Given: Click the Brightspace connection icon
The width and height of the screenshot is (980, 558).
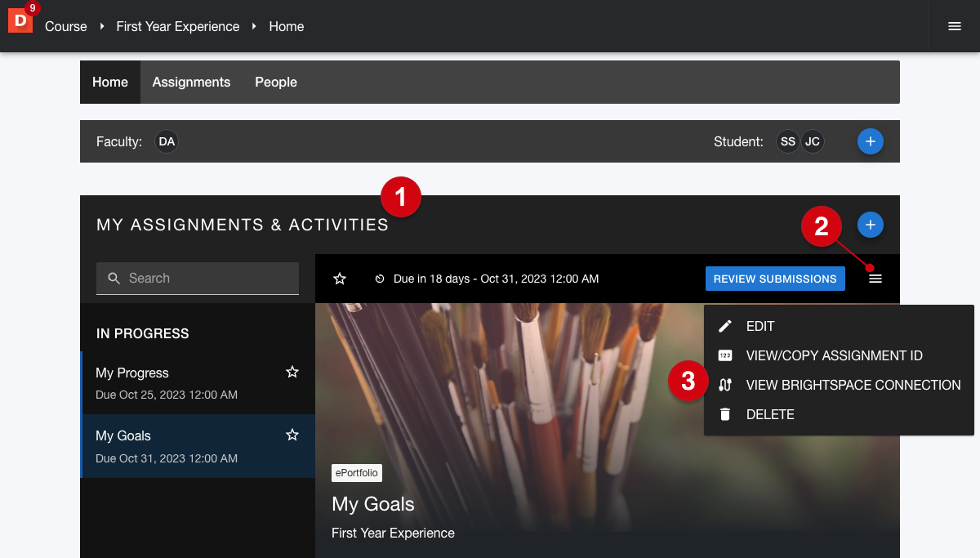Looking at the screenshot, I should tap(725, 385).
